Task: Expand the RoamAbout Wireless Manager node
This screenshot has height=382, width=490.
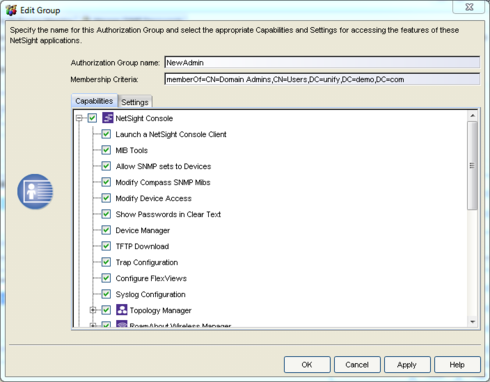Action: pyautogui.click(x=93, y=325)
